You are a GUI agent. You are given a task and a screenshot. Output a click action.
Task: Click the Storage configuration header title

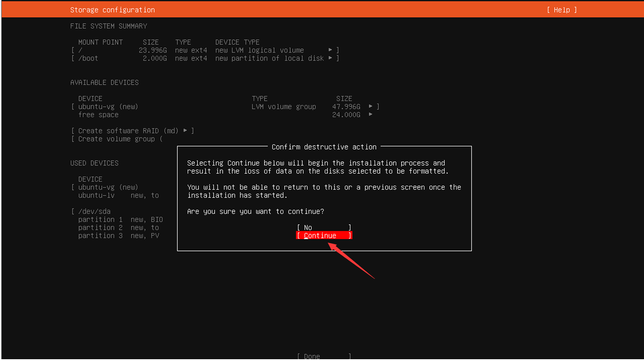[113, 10]
